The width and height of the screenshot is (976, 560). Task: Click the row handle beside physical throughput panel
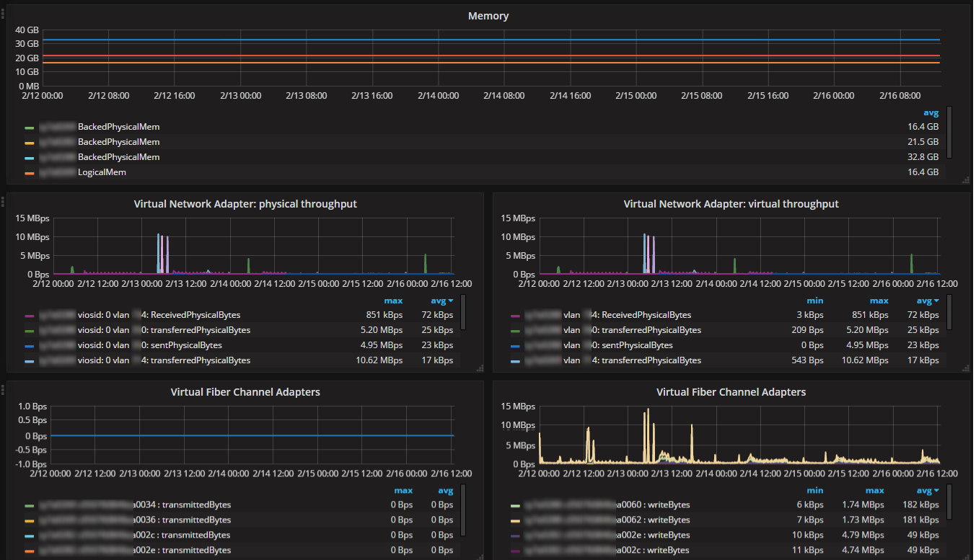point(3,201)
